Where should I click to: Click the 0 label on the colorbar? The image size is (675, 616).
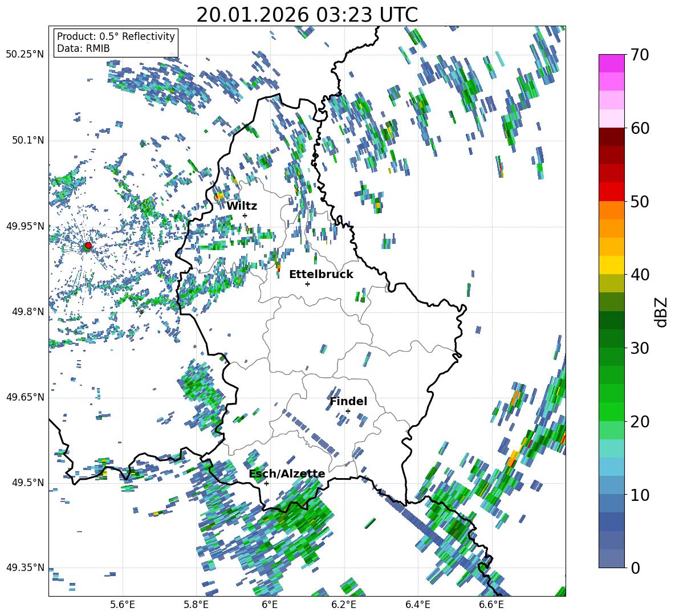pyautogui.click(x=635, y=568)
